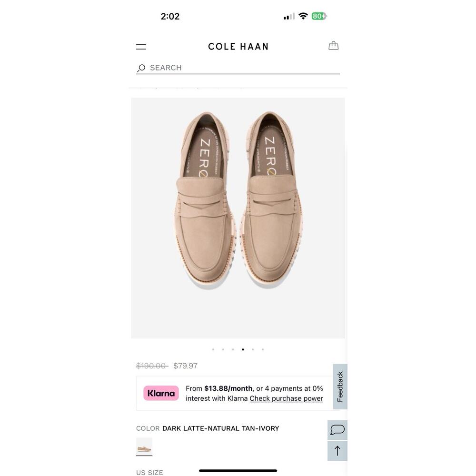
Task: Click the back-to-top arrow icon
Action: pos(337,450)
